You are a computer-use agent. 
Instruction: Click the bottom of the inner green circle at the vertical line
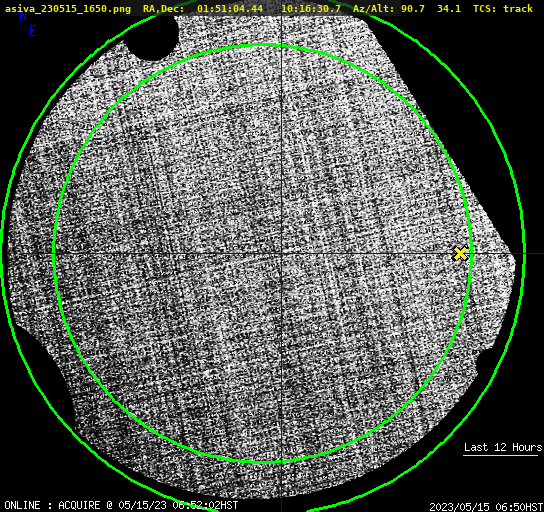[x=281, y=462]
